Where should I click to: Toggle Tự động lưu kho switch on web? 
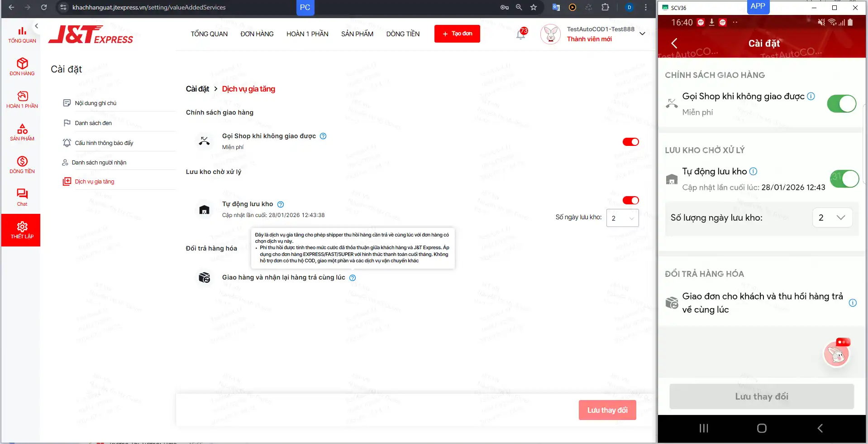click(630, 200)
